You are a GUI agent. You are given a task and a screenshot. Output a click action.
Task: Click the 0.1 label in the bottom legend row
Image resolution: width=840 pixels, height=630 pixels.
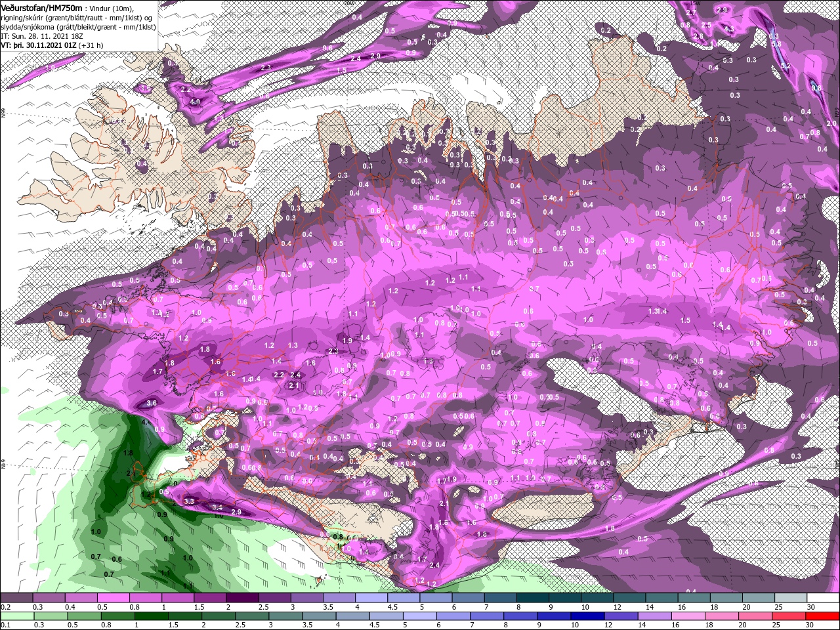click(x=5, y=625)
